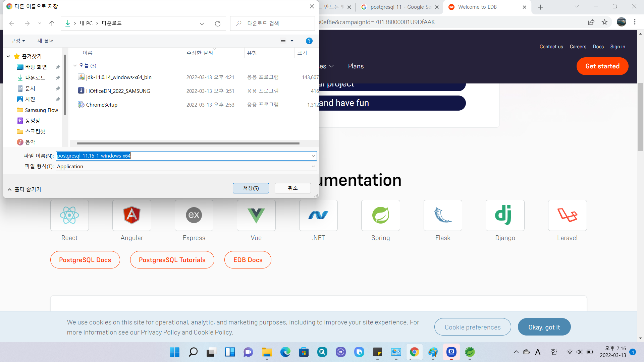The height and width of the screenshot is (362, 644).
Task: Click the file list horizontal scrollbar
Action: click(188, 143)
